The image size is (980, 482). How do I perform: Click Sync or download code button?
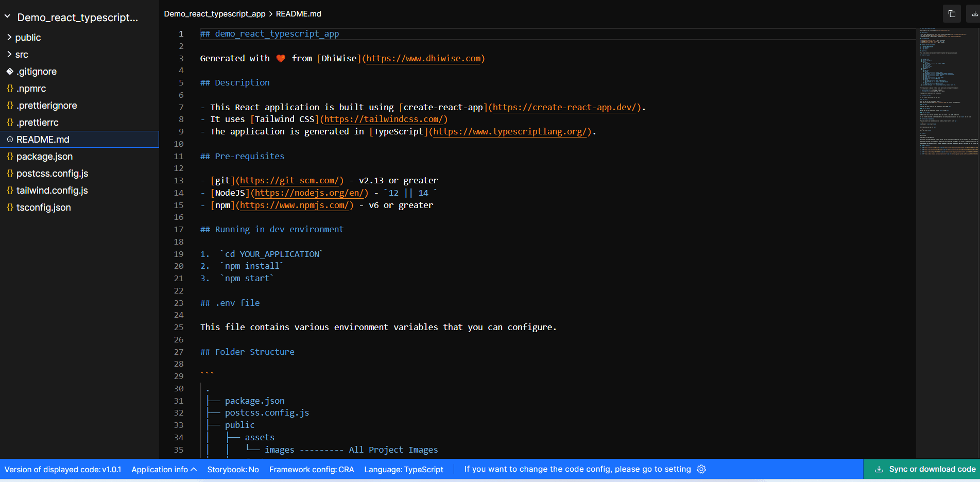[922, 469]
